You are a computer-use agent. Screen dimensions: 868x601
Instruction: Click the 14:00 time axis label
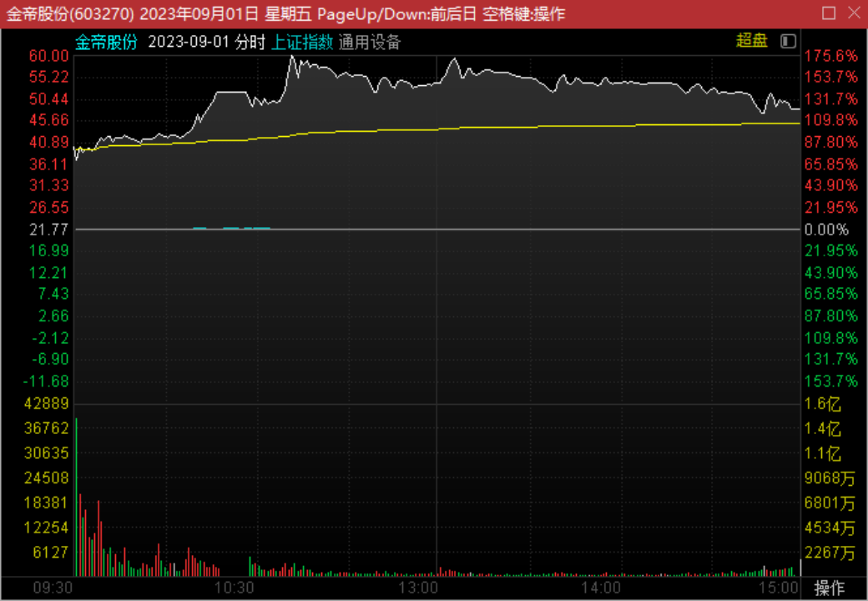click(x=601, y=588)
